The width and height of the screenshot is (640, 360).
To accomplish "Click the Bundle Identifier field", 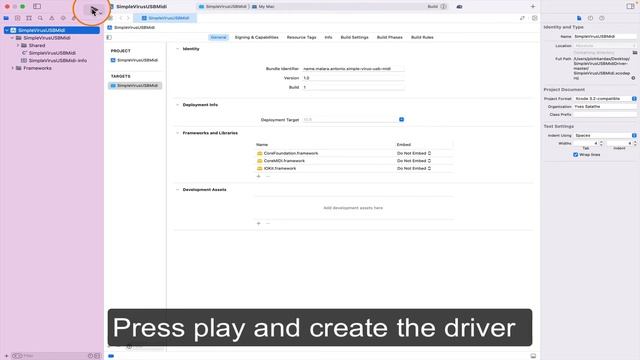I will point(353,69).
